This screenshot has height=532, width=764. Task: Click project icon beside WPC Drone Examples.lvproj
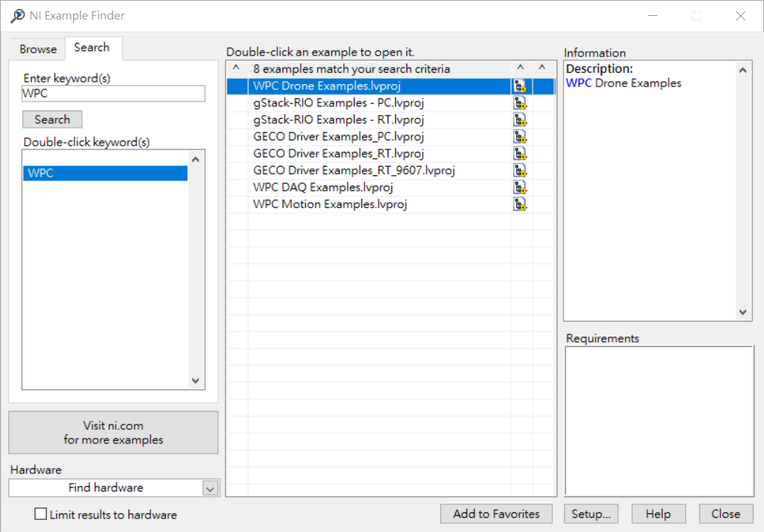point(520,86)
